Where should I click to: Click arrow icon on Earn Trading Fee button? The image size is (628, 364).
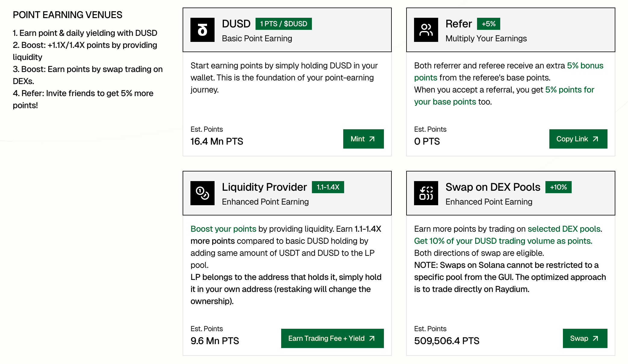(372, 338)
